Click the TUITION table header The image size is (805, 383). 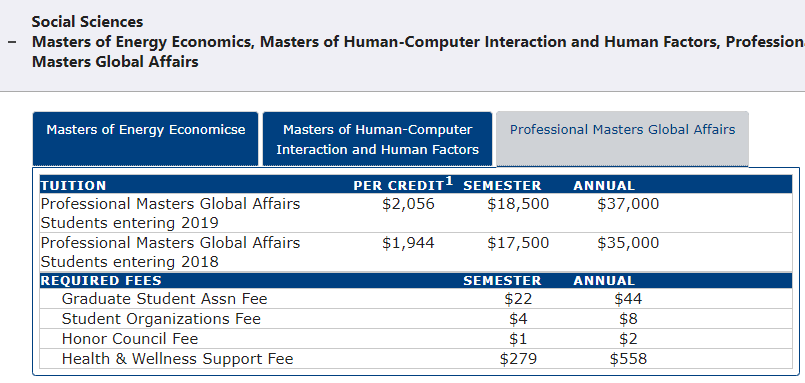point(73,185)
